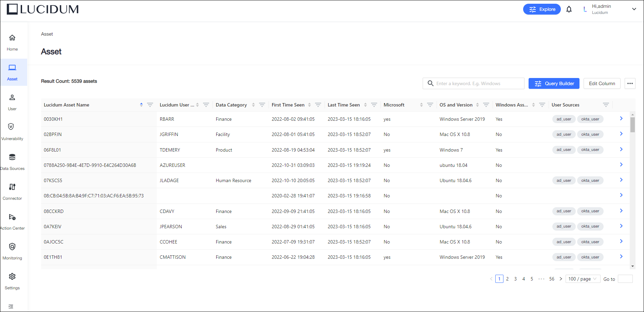The height and width of the screenshot is (312, 644).
Task: Click the Result Count: 5539 assets text
Action: pos(69,81)
